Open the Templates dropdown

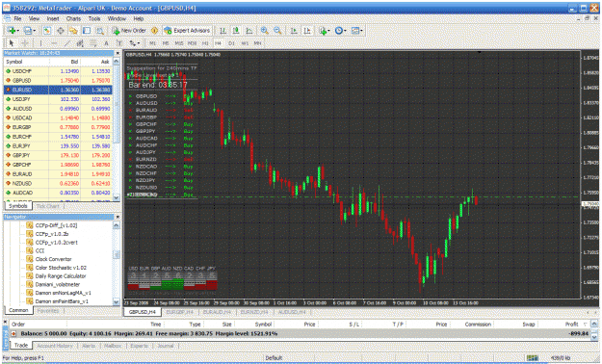(x=356, y=31)
